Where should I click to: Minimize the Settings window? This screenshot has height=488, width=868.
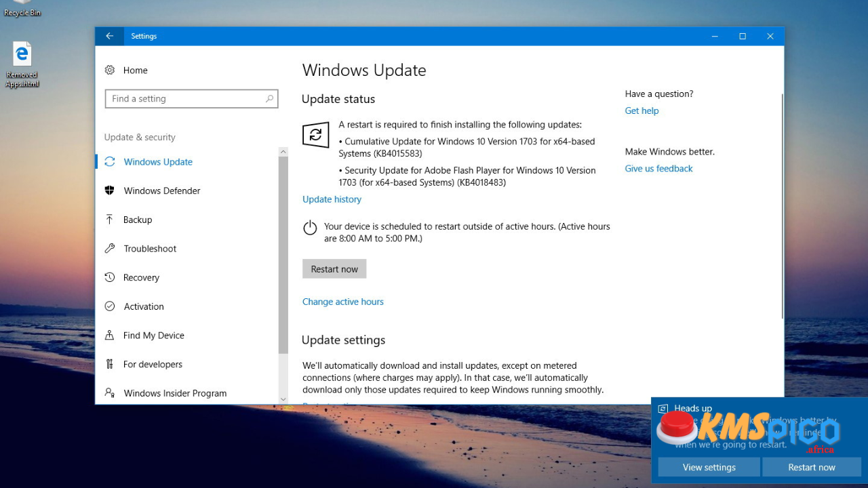[715, 36]
